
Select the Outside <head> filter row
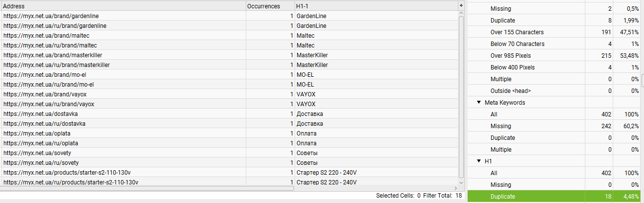pyautogui.click(x=556, y=91)
